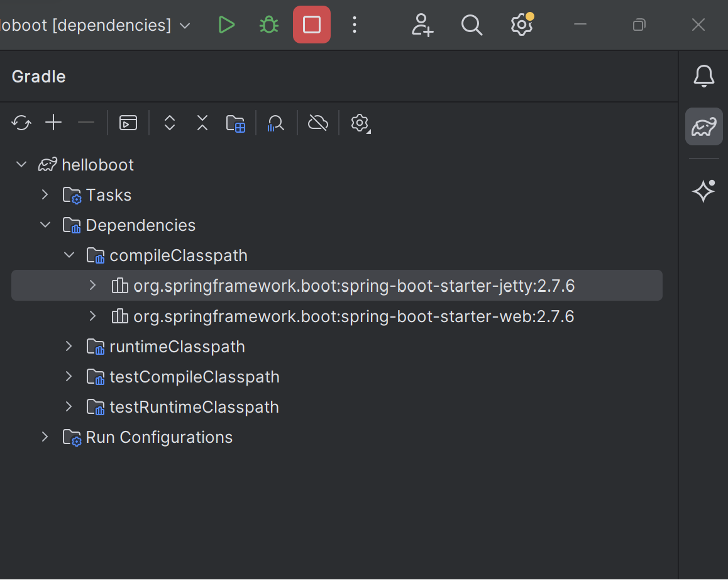Viewport: 728px width, 580px height.
Task: Minimize the IDE window
Action: click(580, 24)
